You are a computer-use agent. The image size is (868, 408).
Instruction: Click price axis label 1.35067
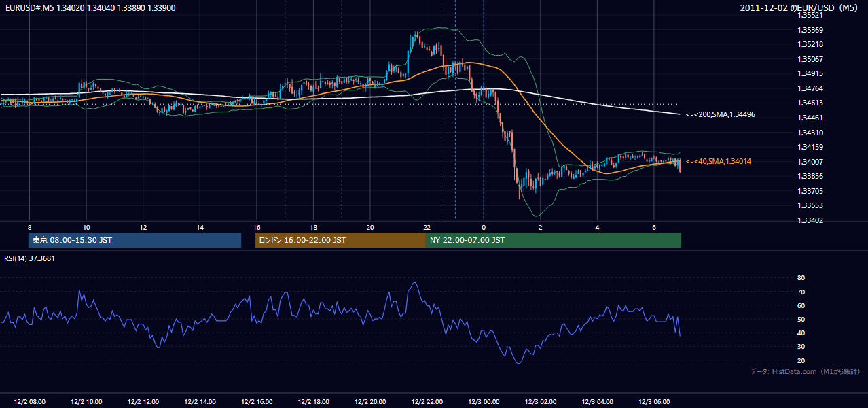point(811,59)
